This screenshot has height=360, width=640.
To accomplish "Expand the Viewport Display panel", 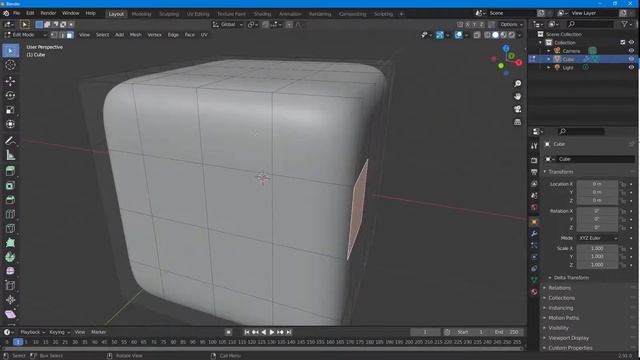I will 568,338.
